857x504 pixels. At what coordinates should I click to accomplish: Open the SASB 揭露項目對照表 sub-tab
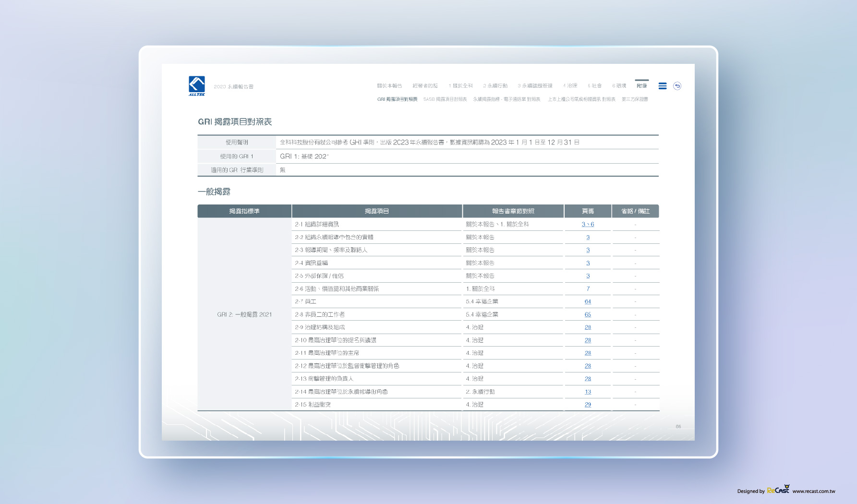pos(445,99)
